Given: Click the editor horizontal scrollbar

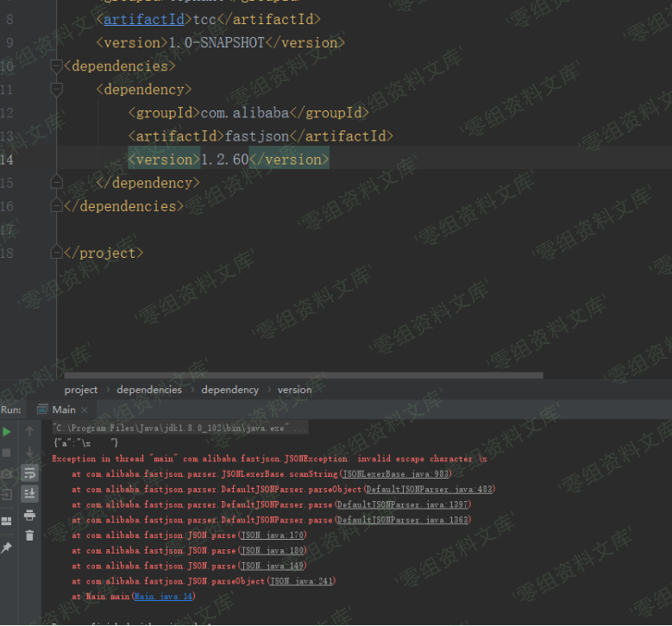Looking at the screenshot, I should [x=302, y=376].
